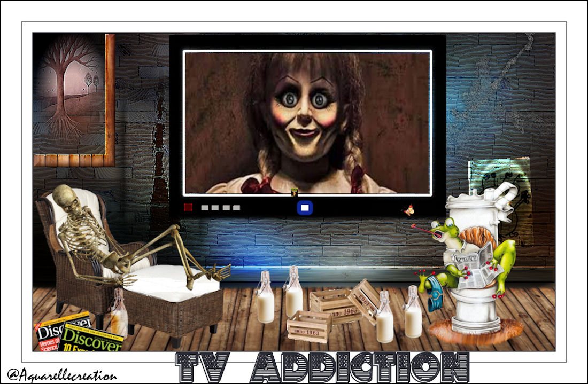This screenshot has width=588, height=384.
Task: Click the green "Discover" magazine cover
Action: click(x=91, y=338)
